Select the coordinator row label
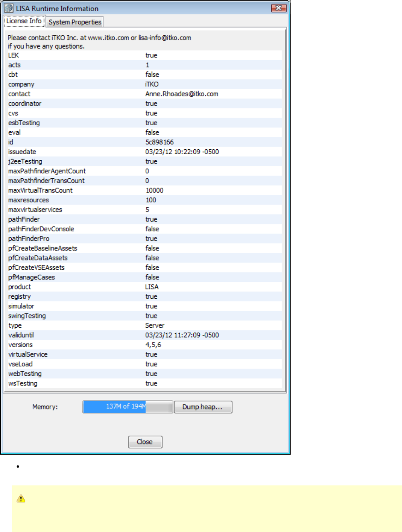 pyautogui.click(x=25, y=104)
